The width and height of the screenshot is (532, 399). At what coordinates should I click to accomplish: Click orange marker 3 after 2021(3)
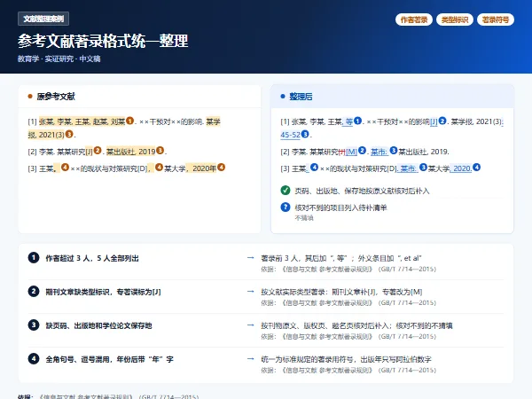(69, 134)
